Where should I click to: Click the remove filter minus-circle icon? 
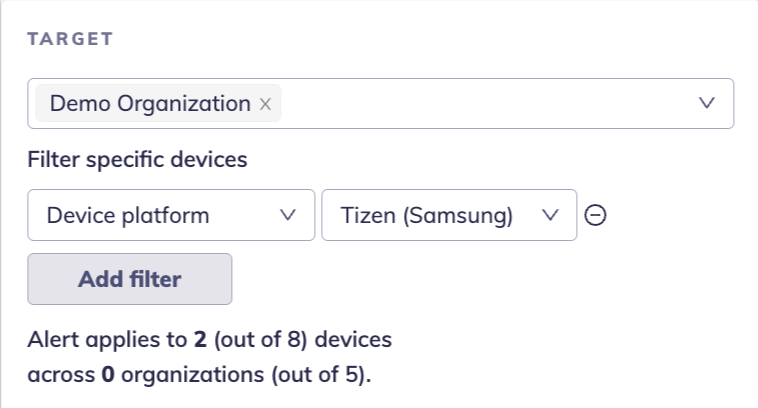[x=596, y=215]
